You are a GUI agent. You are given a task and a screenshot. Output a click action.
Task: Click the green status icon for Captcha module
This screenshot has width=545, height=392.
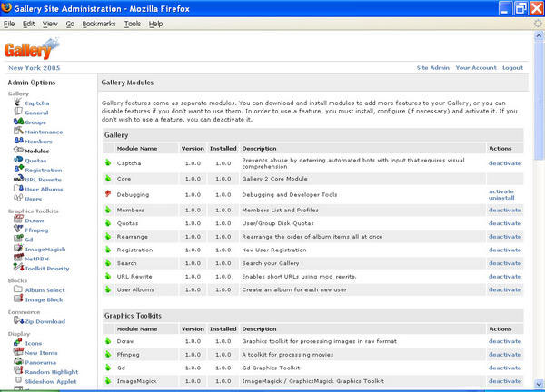pyautogui.click(x=108, y=162)
